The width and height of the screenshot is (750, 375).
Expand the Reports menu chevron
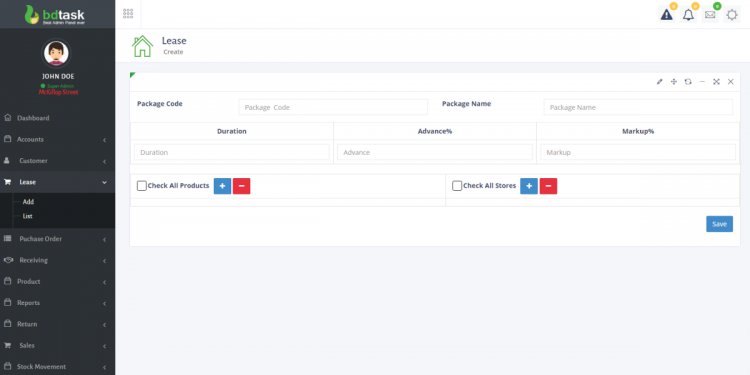[104, 304]
